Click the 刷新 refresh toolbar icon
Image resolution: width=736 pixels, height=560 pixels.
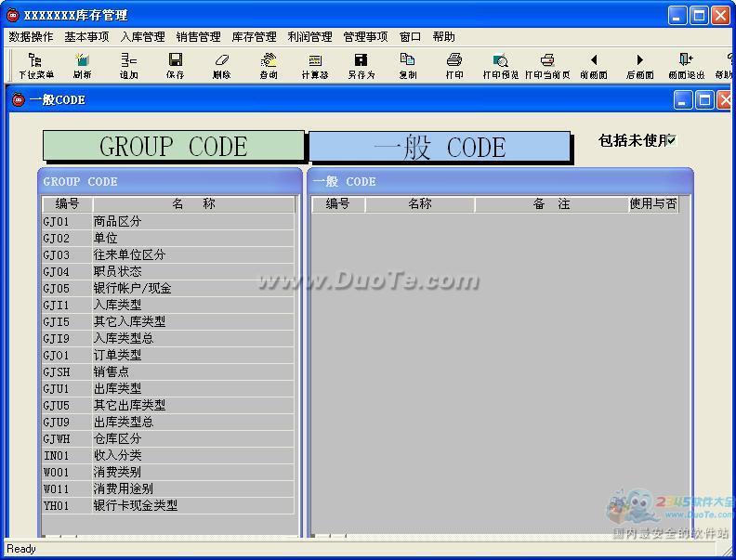coord(82,65)
